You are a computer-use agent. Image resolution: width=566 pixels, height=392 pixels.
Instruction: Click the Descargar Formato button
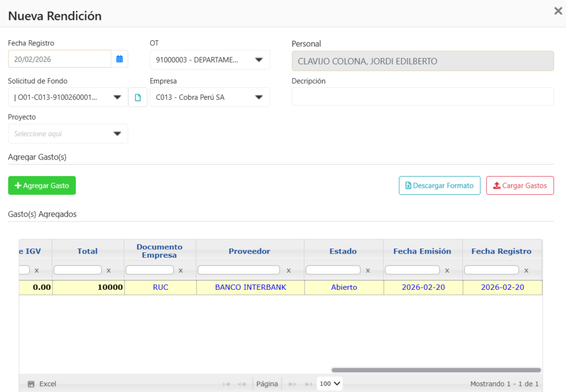[439, 186]
